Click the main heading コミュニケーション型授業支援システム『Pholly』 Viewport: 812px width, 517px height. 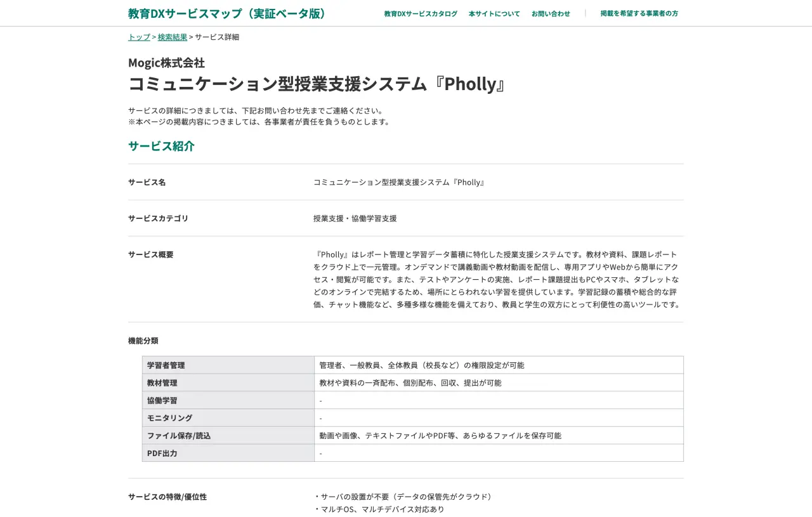click(x=318, y=84)
